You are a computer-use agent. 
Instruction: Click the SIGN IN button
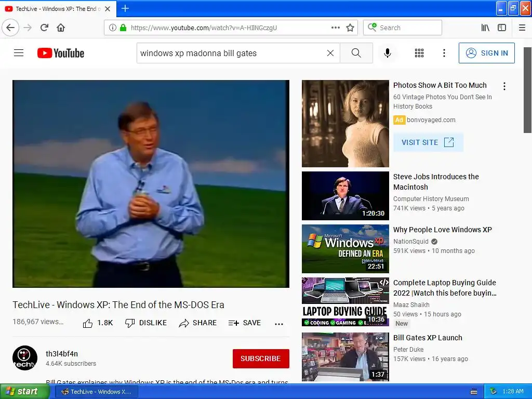click(x=486, y=53)
